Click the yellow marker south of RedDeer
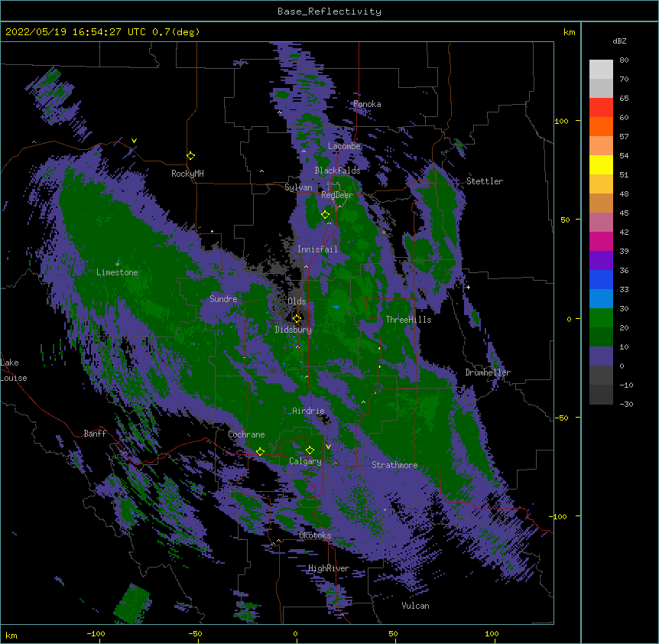This screenshot has height=644, width=659. tap(325, 215)
